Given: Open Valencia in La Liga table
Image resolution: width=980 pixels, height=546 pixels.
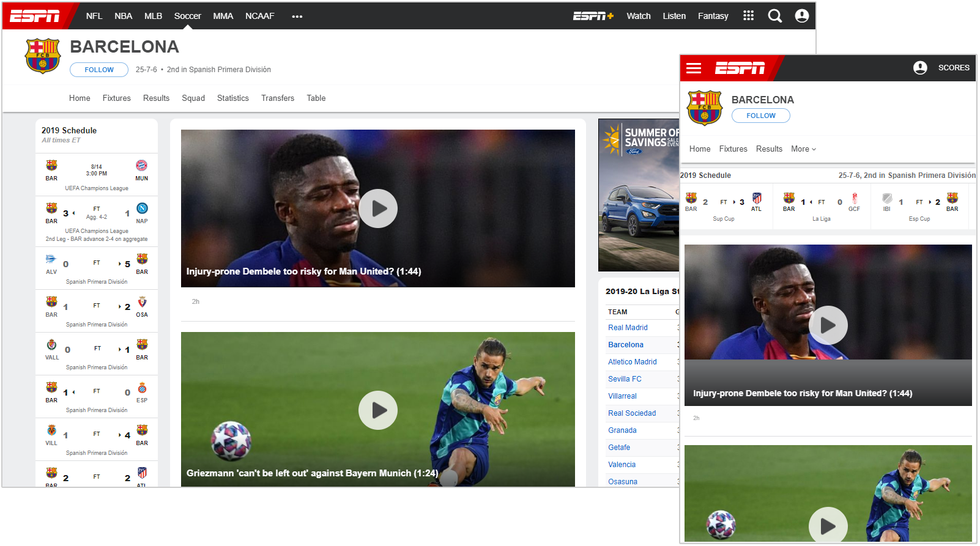Looking at the screenshot, I should 622,465.
